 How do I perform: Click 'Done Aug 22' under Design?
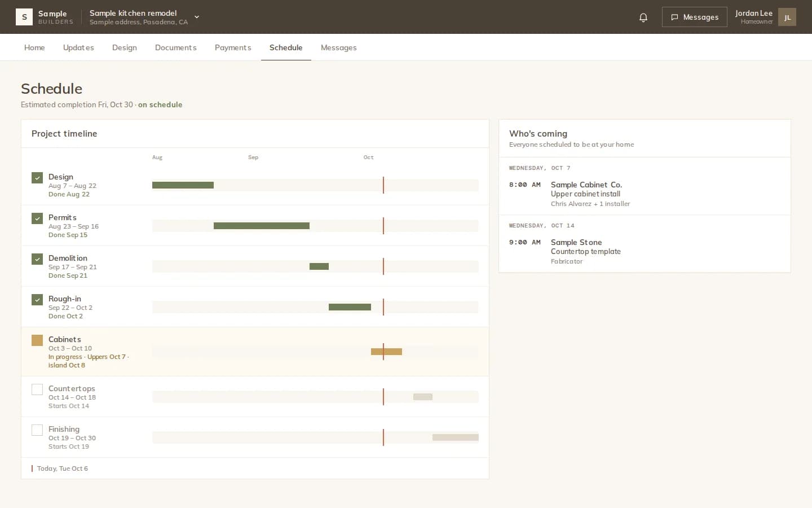coord(69,194)
